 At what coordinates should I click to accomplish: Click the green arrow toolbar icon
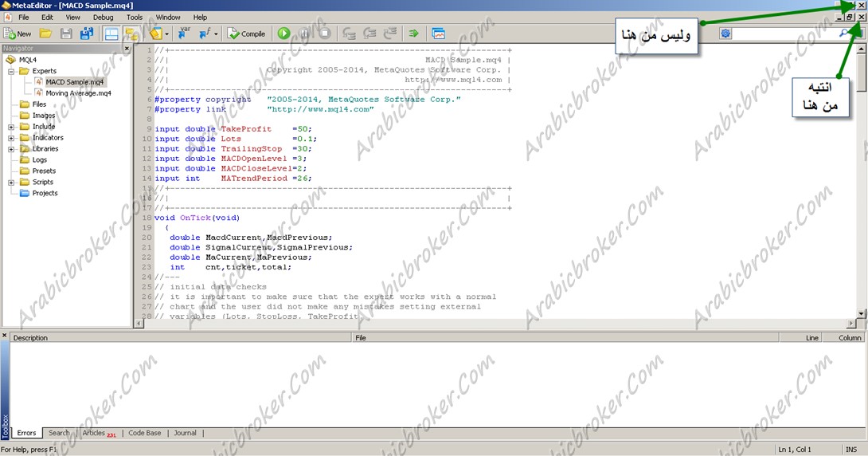pyautogui.click(x=413, y=33)
